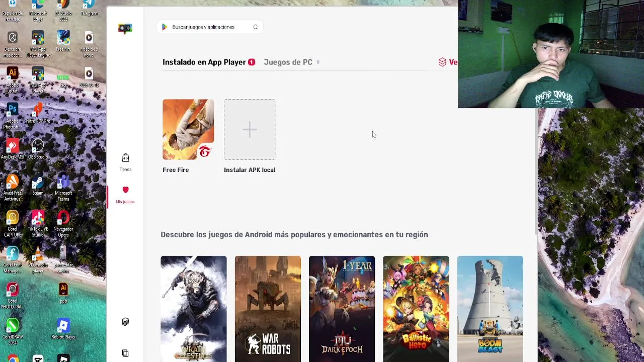The image size is (644, 362).
Task: Select the Descubre más acerca desktop icon
Action: coord(13,44)
